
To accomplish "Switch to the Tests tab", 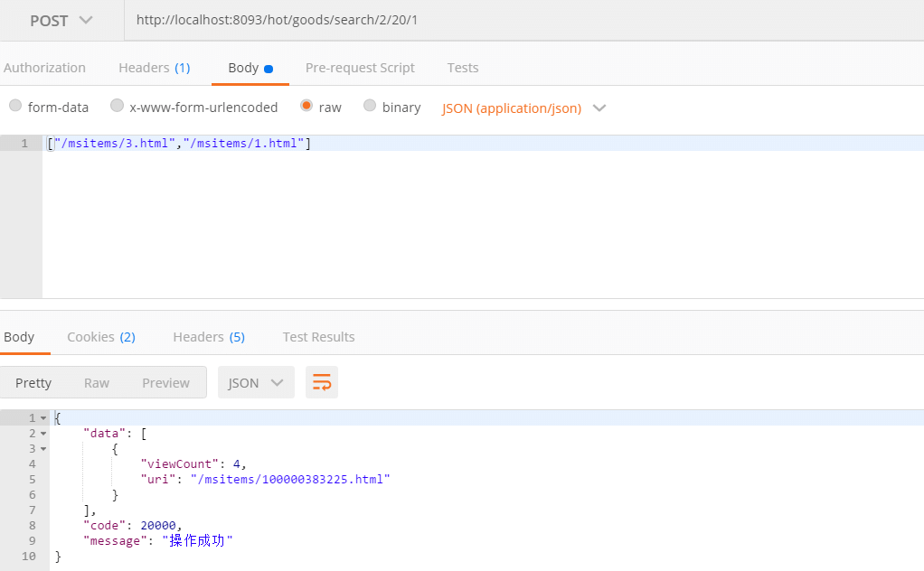I will 463,68.
